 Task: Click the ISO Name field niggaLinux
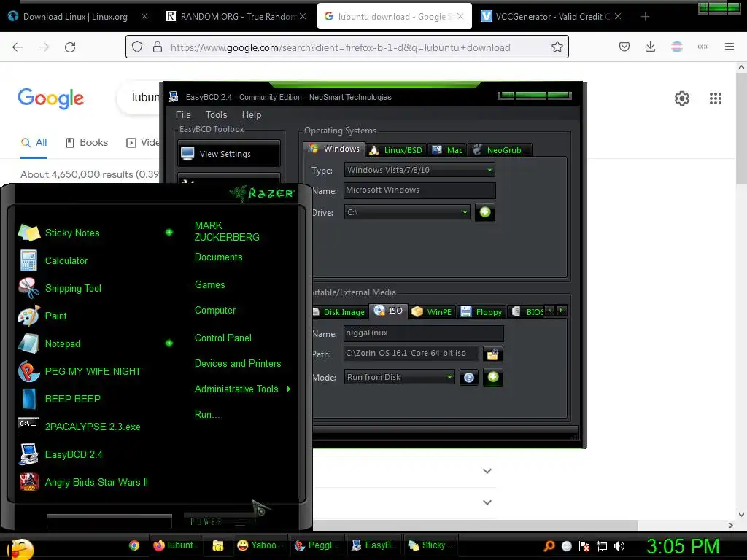click(x=424, y=333)
